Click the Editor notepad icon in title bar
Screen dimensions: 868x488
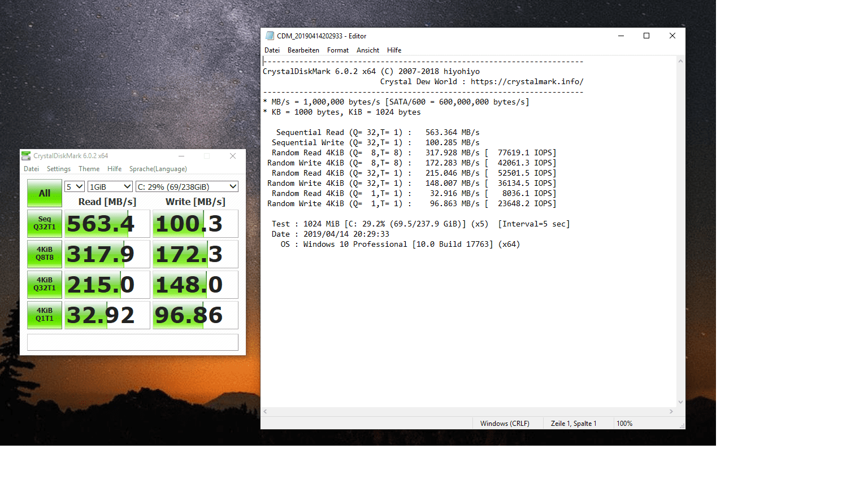[x=270, y=36]
